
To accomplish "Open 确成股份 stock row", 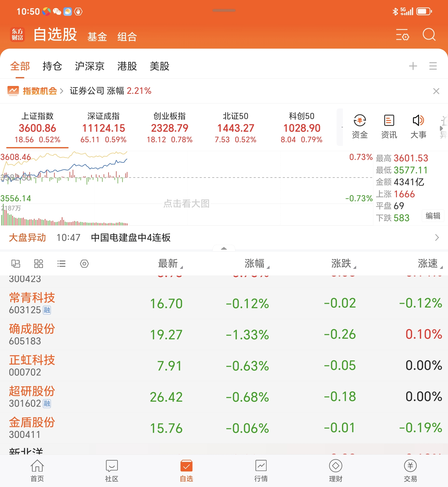I will [224, 335].
